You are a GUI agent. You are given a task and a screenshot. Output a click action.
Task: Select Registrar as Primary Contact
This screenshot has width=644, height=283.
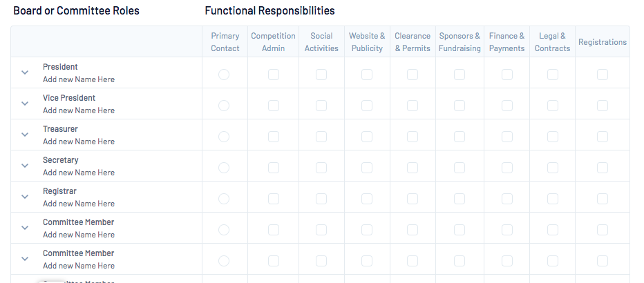coord(224,199)
